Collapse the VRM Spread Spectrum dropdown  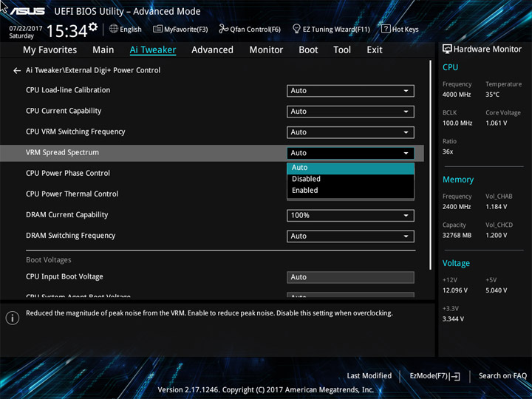350,153
